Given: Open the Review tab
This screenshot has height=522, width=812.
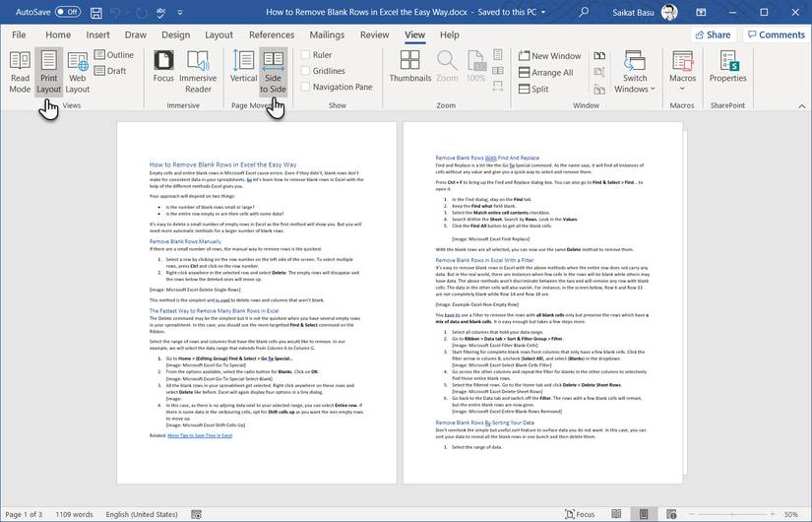Looking at the screenshot, I should [374, 34].
